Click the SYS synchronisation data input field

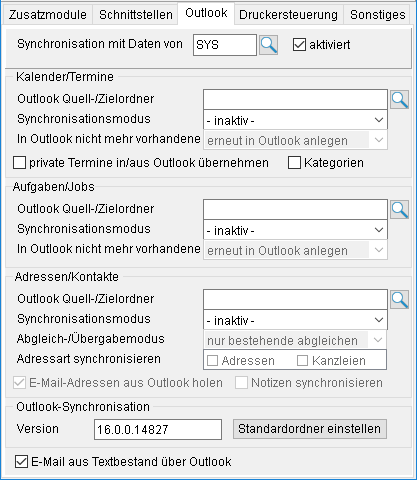tap(225, 45)
